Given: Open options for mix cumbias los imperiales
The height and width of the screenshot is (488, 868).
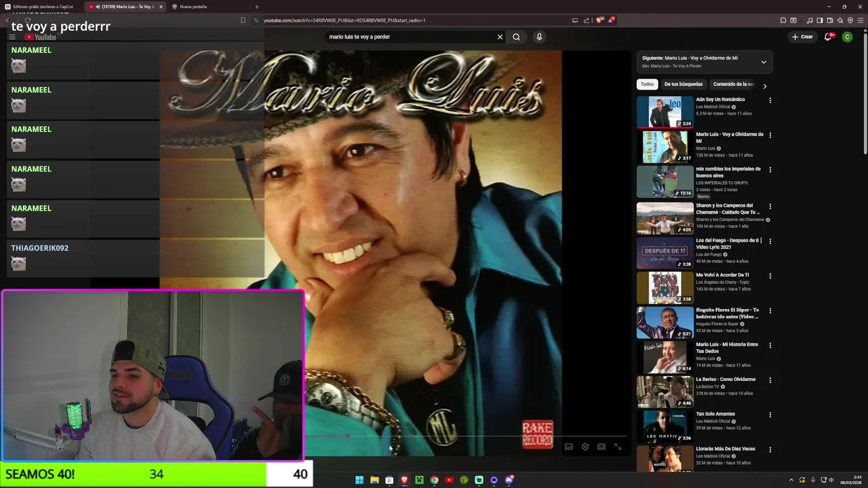Looking at the screenshot, I should coord(770,169).
